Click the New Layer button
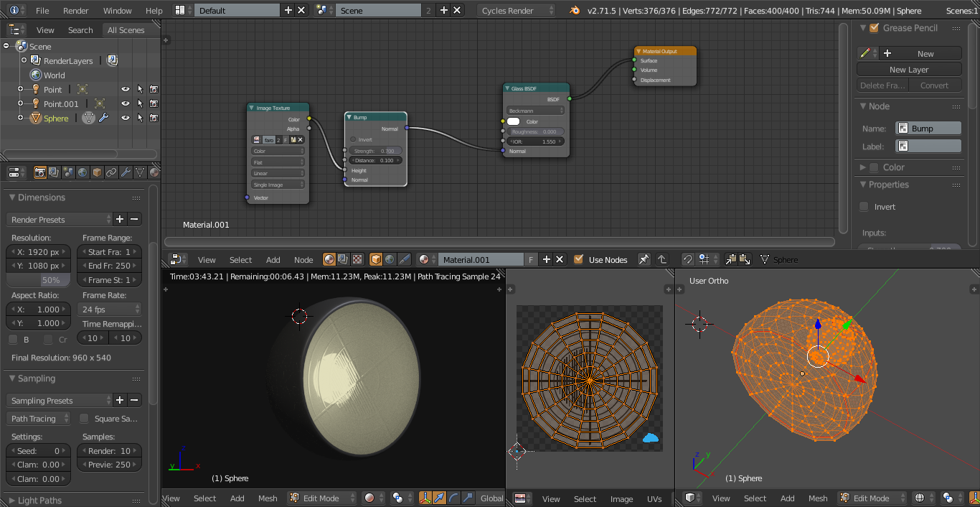 point(909,70)
